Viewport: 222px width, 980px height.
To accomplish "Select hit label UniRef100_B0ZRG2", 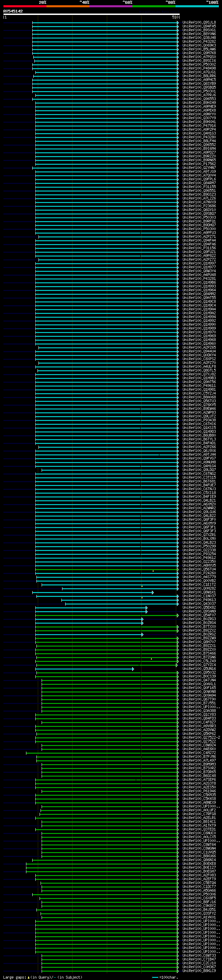I will pos(199,634).
